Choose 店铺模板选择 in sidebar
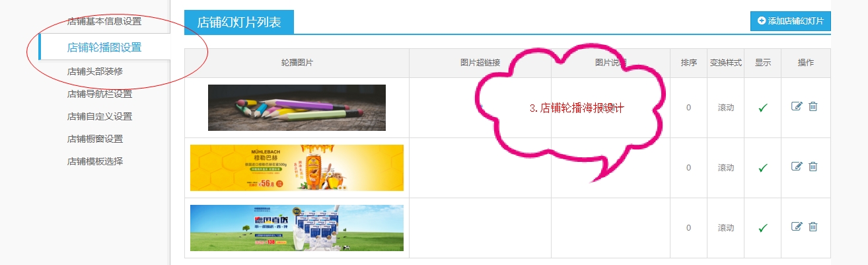The width and height of the screenshot is (868, 265). (x=95, y=161)
